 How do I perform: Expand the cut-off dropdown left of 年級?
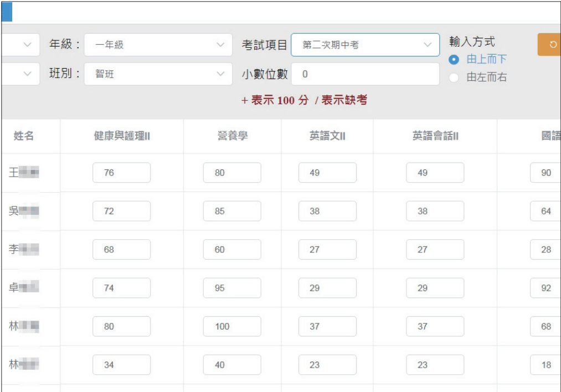[x=20, y=45]
